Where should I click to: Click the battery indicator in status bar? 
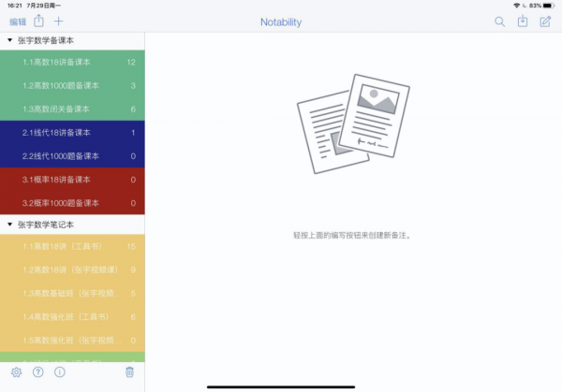click(x=549, y=6)
